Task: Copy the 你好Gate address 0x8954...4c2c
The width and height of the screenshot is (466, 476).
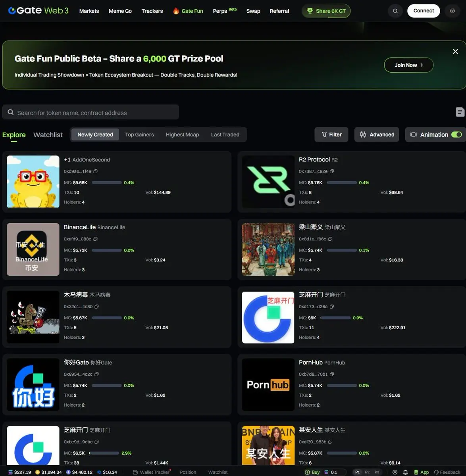Action: pyautogui.click(x=97, y=374)
